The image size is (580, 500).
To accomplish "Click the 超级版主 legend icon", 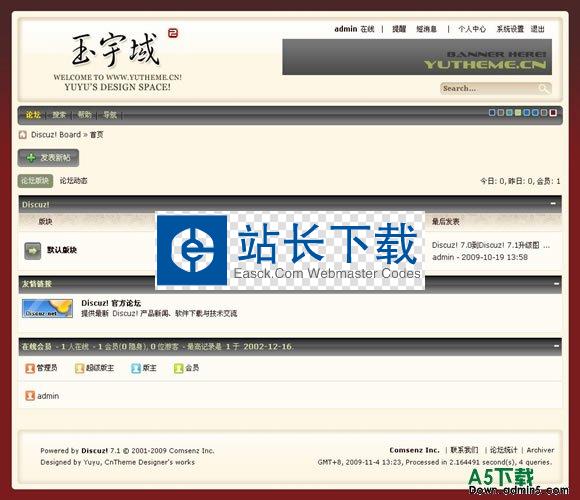I will point(80,368).
